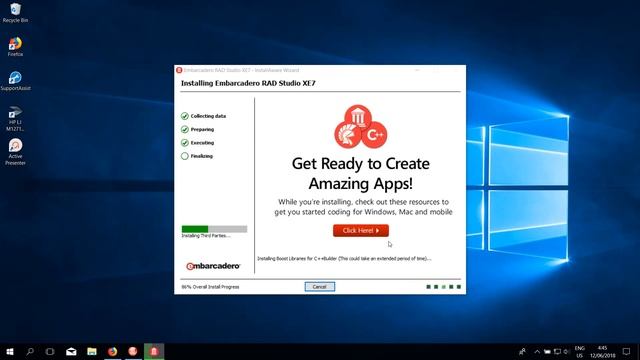
Task: Click the 'Installing Boost Libraries' status line
Action: [x=344, y=258]
